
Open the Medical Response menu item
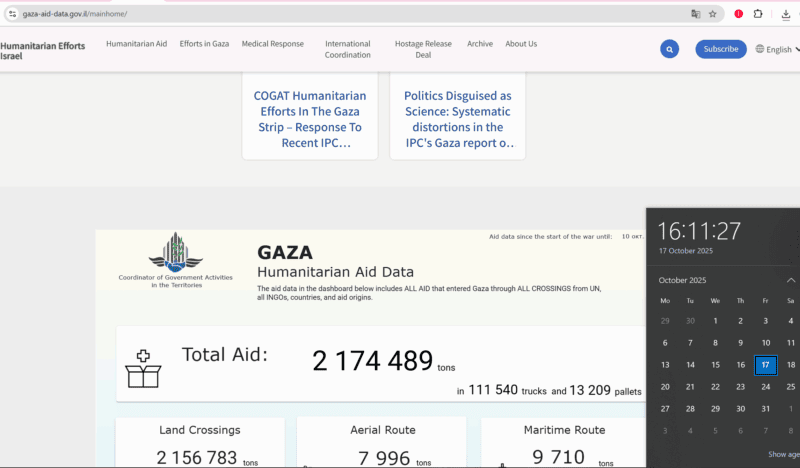[272, 44]
